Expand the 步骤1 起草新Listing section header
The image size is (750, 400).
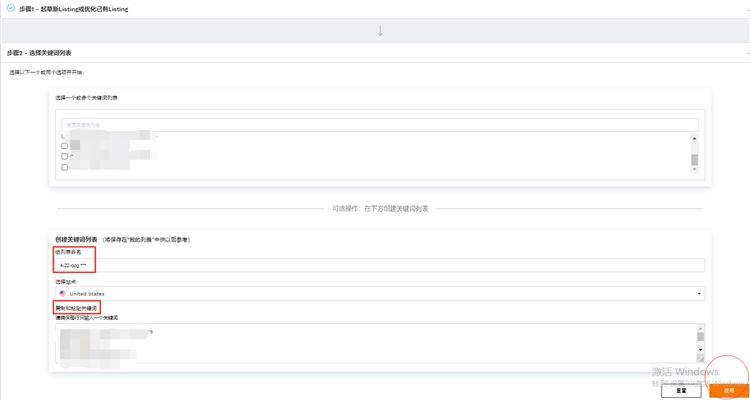point(375,9)
